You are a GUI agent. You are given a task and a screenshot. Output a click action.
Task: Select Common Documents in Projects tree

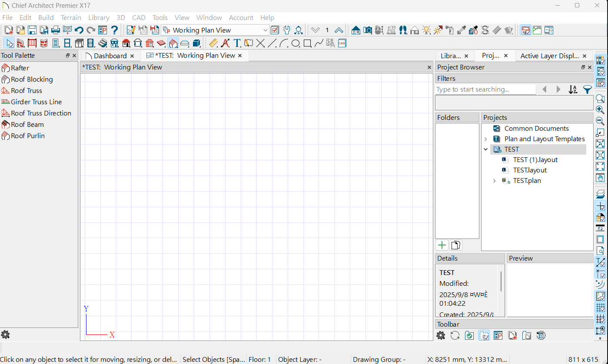[536, 129]
